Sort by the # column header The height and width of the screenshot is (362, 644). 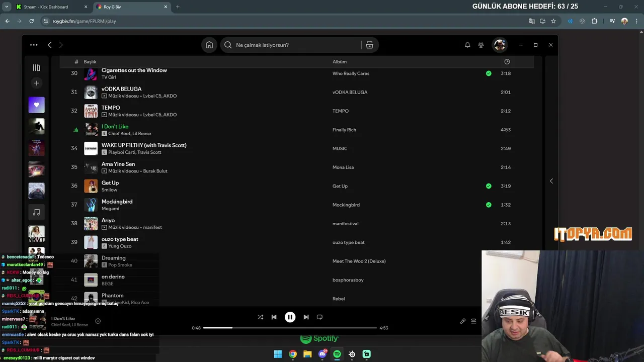click(76, 62)
